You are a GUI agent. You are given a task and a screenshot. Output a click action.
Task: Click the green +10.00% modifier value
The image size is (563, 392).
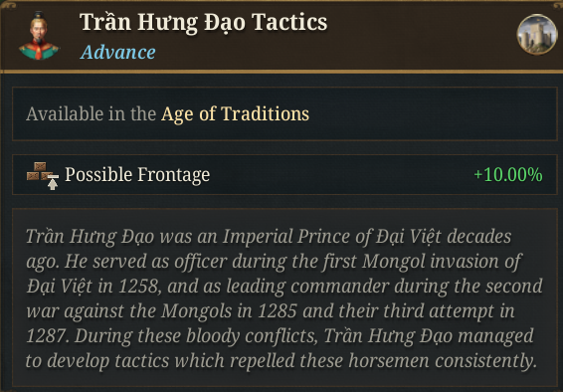tap(508, 175)
